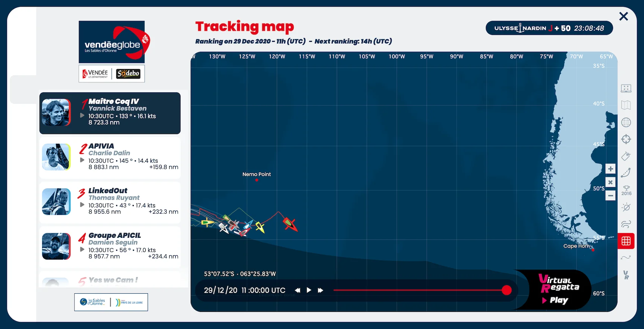Click the '+232.3 nm' gap value
Viewport: 644px width, 329px height.
pyautogui.click(x=163, y=212)
